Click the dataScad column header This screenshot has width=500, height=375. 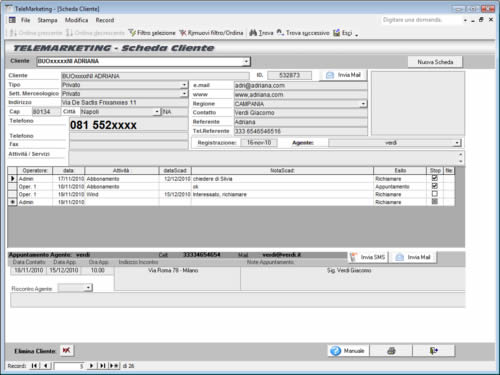(175, 171)
